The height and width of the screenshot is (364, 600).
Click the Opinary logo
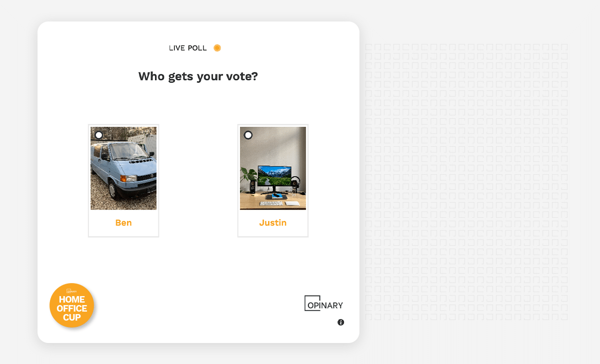click(323, 303)
